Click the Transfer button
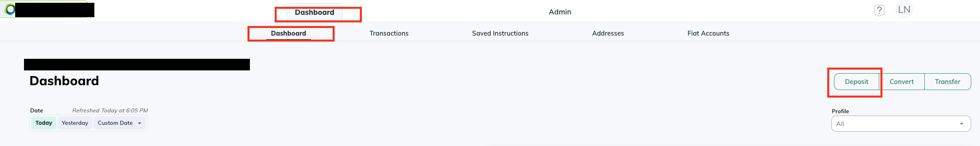The image size is (980, 146). [947, 82]
